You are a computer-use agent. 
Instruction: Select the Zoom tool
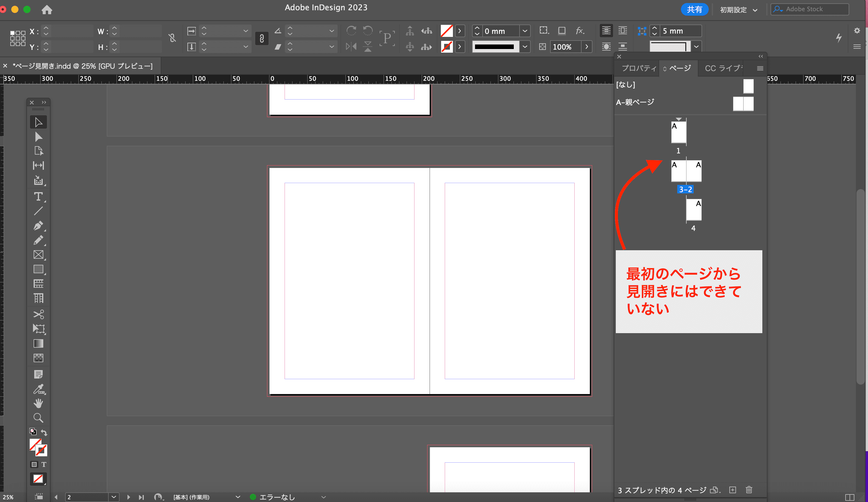click(38, 418)
